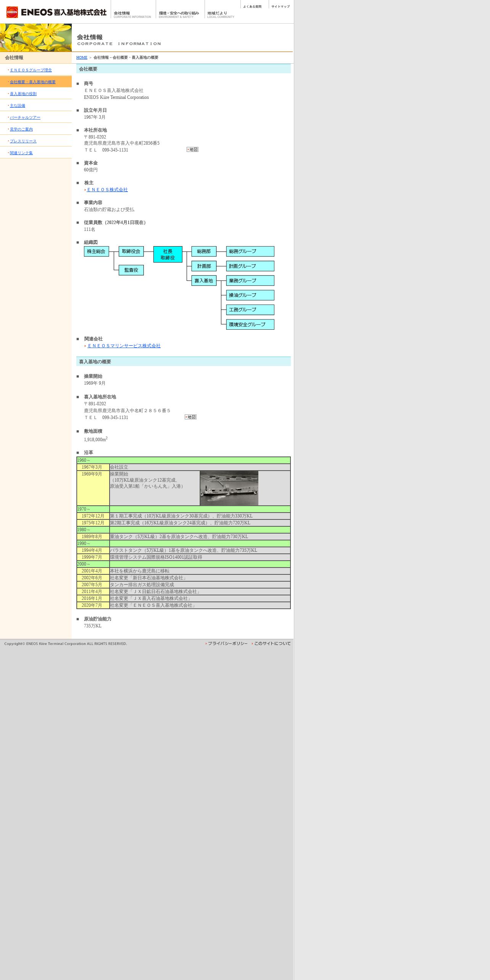Click the 工務グループ org chart box
This screenshot has height=980, width=490.
(x=250, y=310)
